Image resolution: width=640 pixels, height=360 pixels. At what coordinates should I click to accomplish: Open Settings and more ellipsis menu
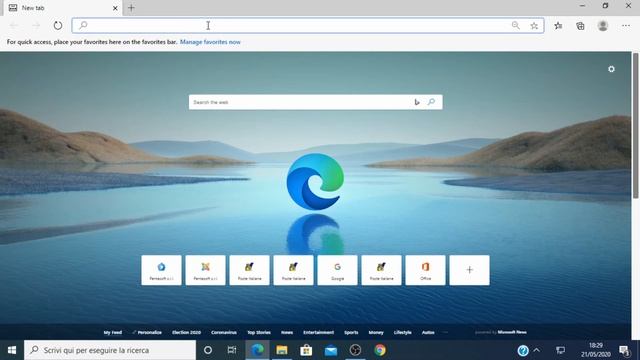pyautogui.click(x=626, y=26)
